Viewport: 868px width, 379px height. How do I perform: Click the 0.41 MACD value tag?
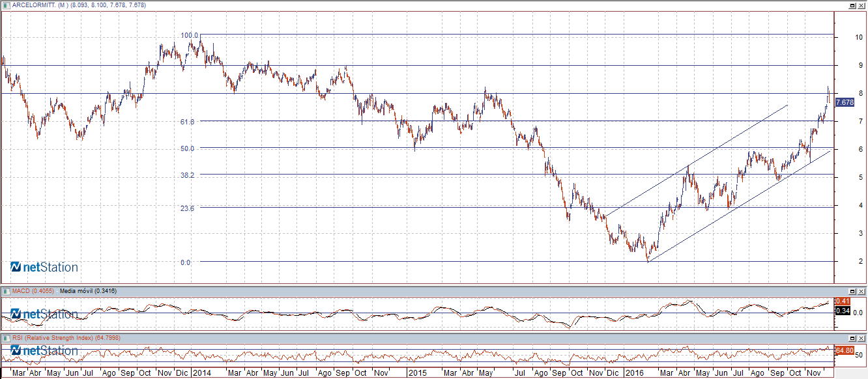tap(843, 301)
